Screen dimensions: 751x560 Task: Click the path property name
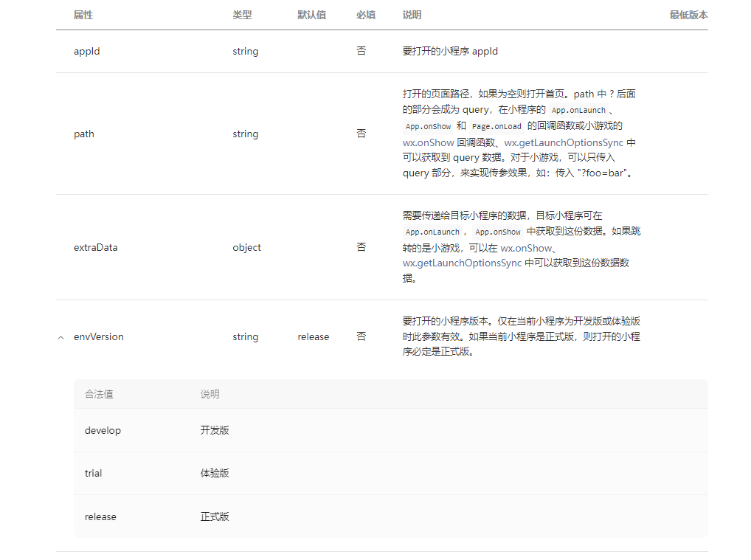pos(84,134)
